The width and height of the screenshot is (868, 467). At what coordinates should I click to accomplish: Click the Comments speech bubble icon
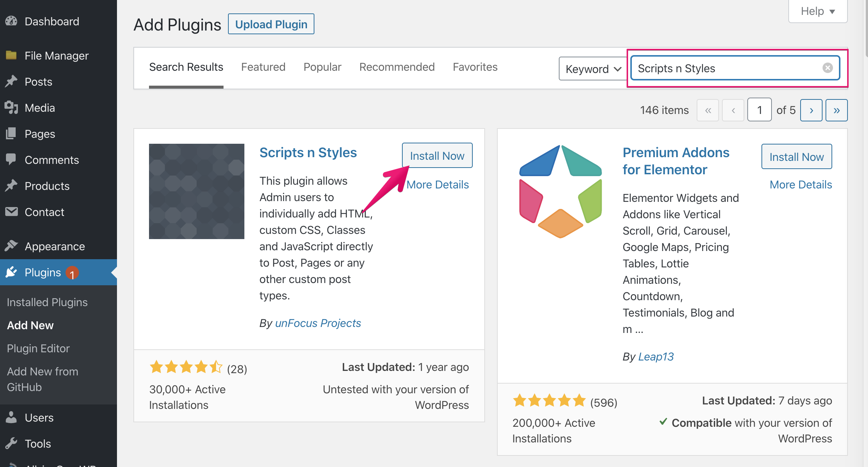(12, 160)
